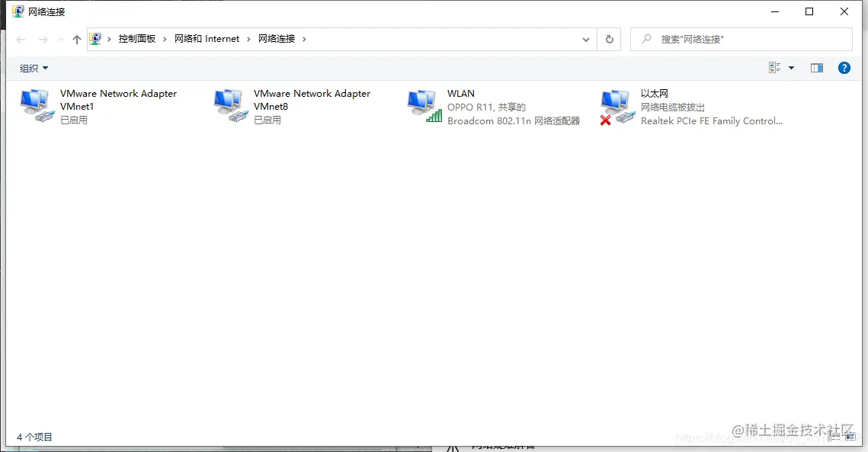
Task: Expand the address bar history dropdown
Action: point(585,38)
